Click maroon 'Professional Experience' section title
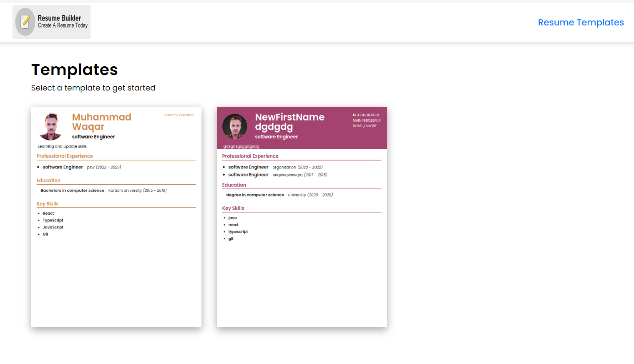Screen dimensions: 634x364 (250, 156)
